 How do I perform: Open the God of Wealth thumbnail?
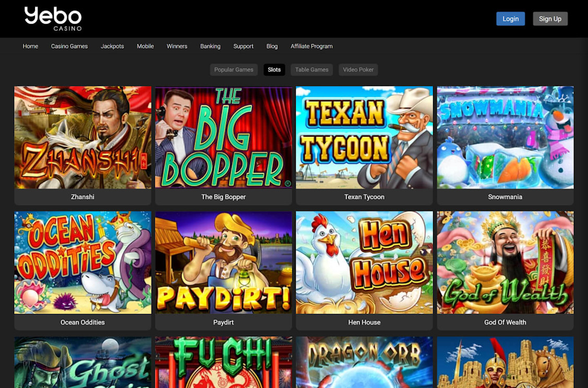coord(505,262)
